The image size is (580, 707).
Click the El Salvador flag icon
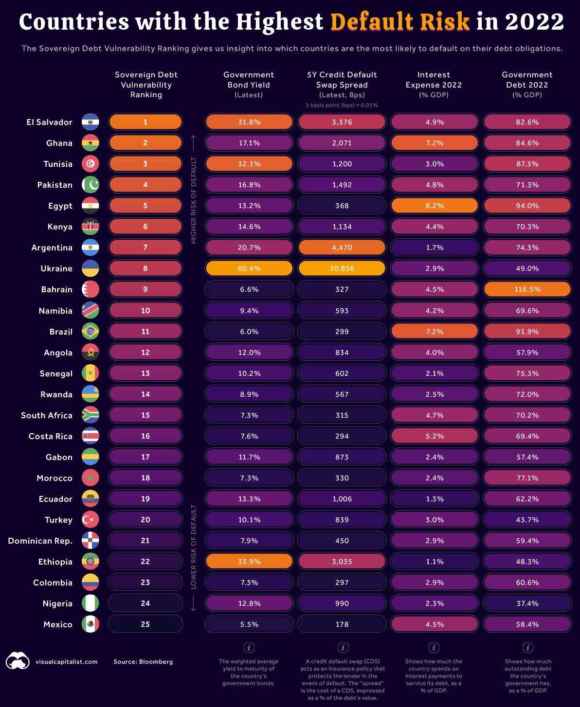coord(90,122)
